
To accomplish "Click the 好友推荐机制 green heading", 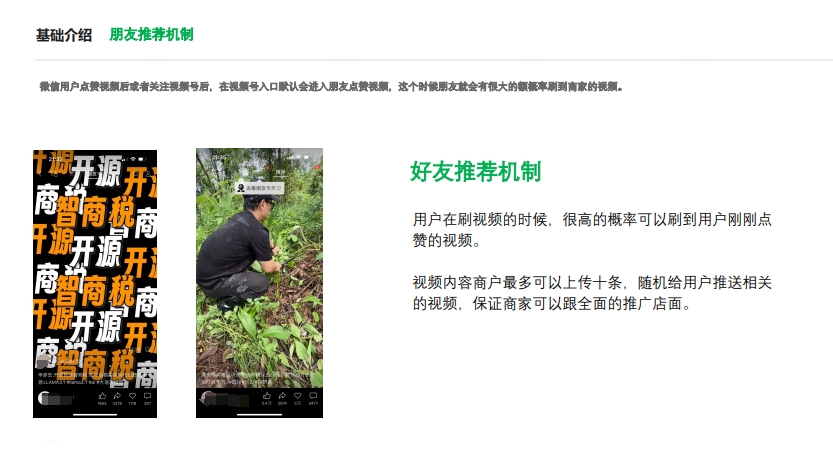I will coord(475,172).
